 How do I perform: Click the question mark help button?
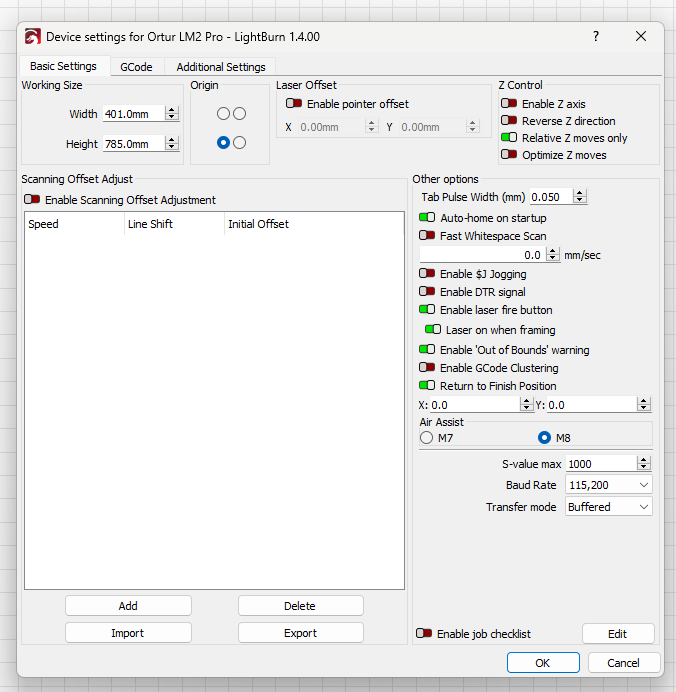coord(596,36)
